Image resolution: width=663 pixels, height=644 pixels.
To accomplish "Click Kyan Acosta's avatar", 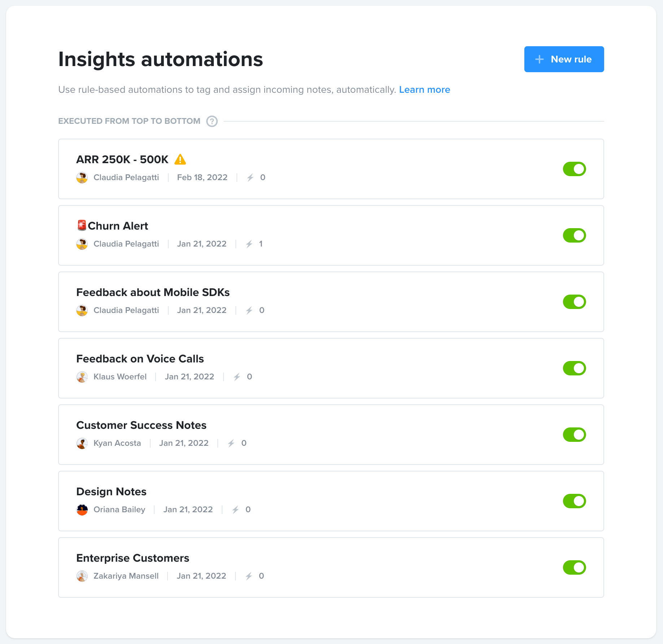I will (x=82, y=443).
